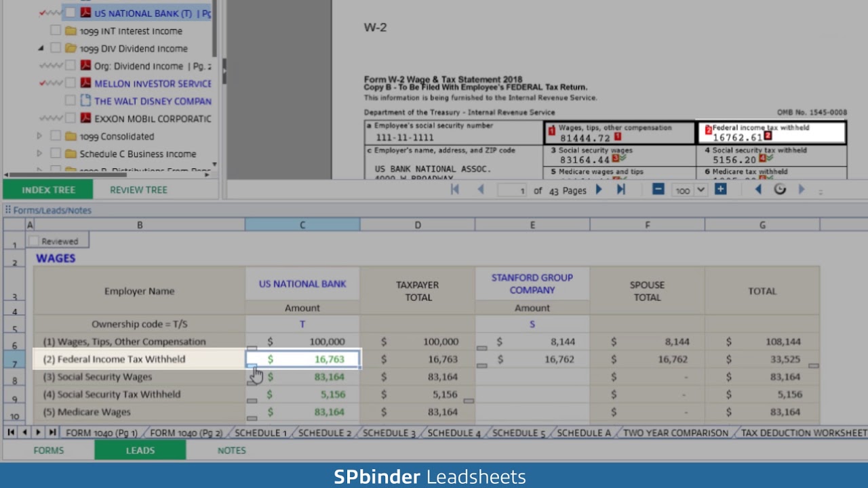This screenshot has height=488, width=868.
Task: Go to next page in viewer
Action: click(599, 190)
